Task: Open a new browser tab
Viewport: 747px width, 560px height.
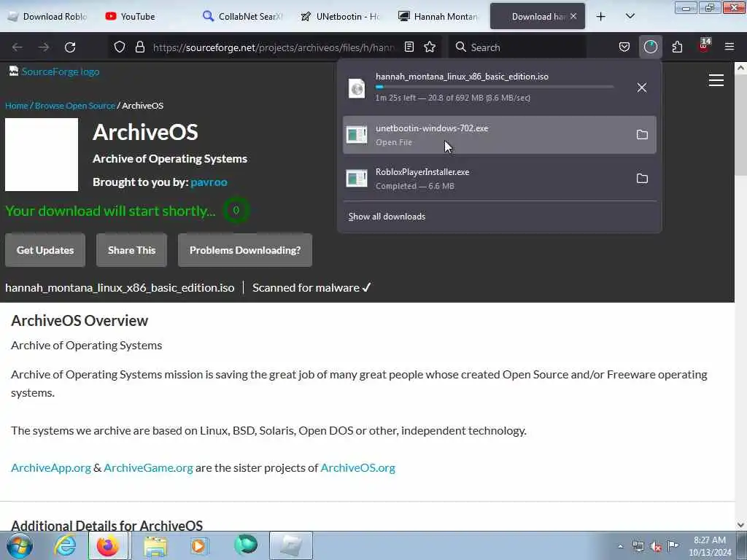Action: [601, 17]
